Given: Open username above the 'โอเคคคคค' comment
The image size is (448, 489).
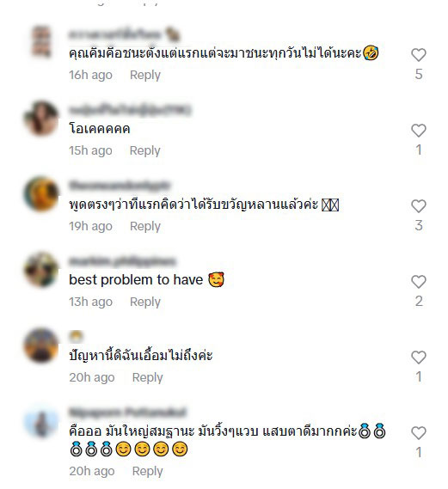Looking at the screenshot, I should [x=130, y=110].
